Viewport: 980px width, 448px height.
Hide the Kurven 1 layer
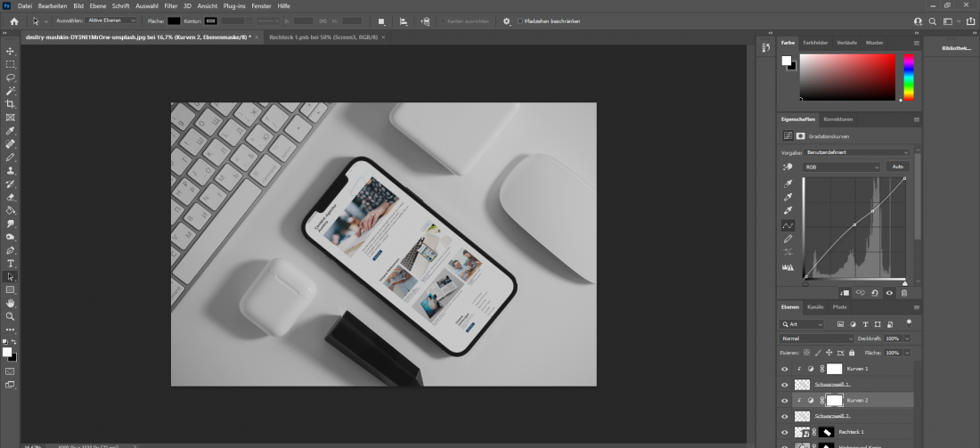(785, 369)
